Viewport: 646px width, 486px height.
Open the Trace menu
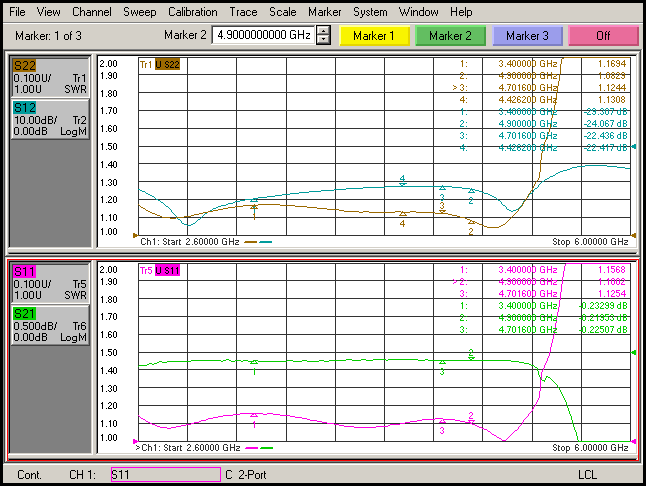[x=243, y=12]
